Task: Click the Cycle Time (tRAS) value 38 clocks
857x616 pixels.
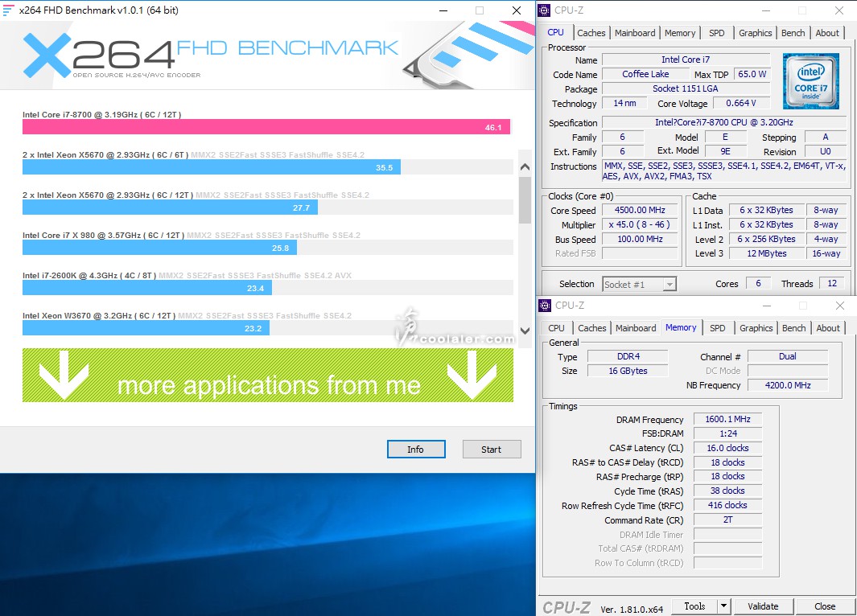Action: [x=727, y=491]
